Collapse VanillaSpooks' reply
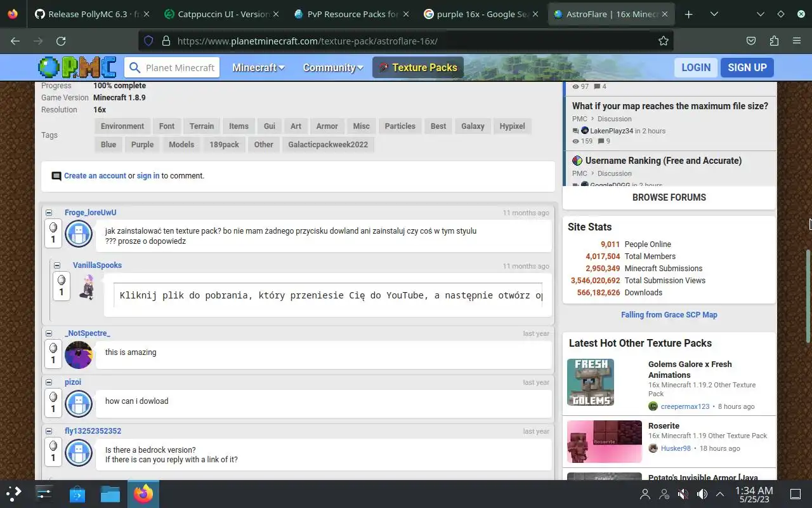The height and width of the screenshot is (508, 812). point(57,265)
